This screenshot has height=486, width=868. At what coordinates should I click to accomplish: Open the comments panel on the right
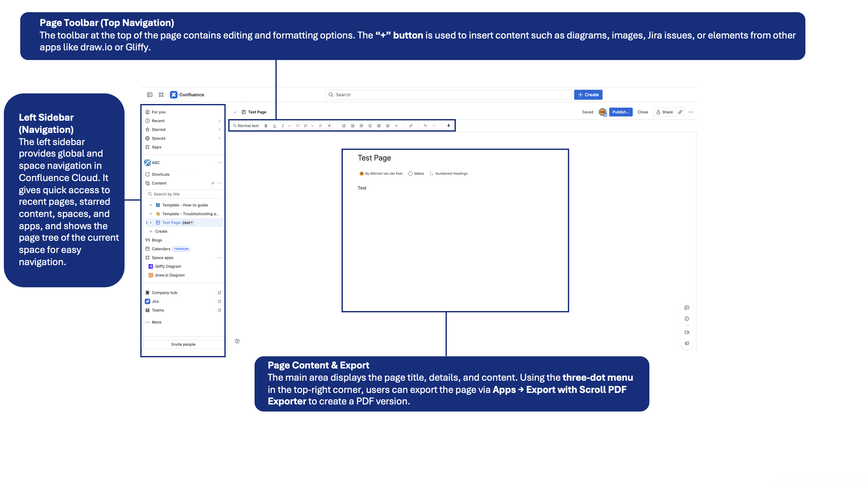[x=687, y=308]
